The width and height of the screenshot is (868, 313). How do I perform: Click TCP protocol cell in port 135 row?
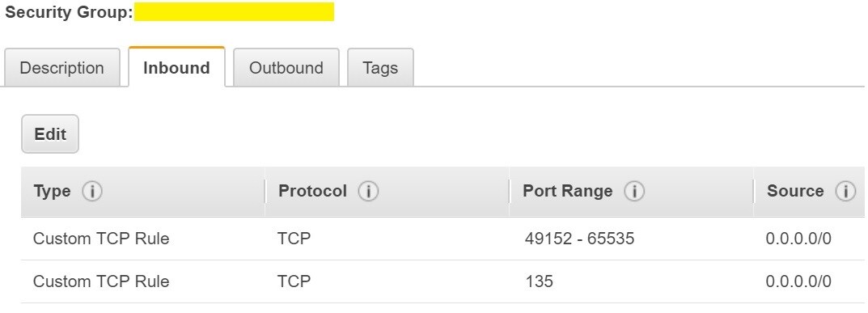click(294, 281)
